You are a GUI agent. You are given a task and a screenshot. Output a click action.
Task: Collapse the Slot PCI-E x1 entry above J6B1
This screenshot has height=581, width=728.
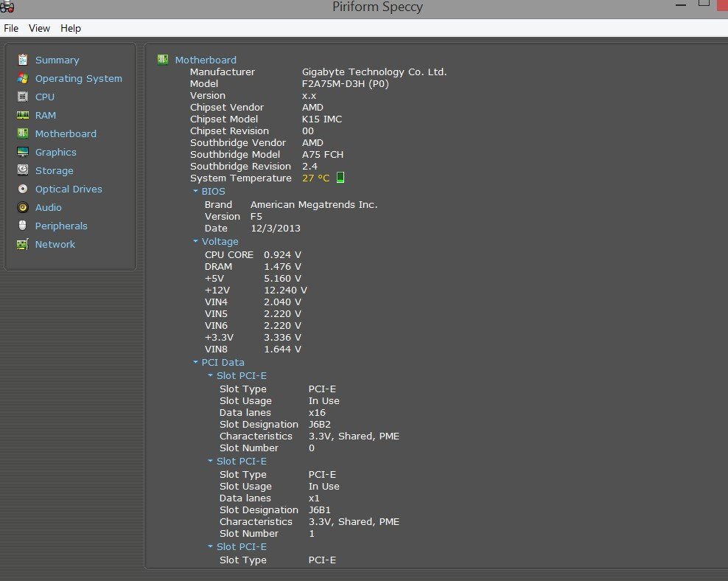210,461
